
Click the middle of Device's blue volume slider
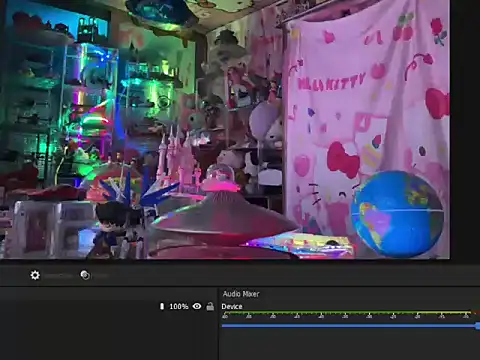pyautogui.click(x=349, y=326)
